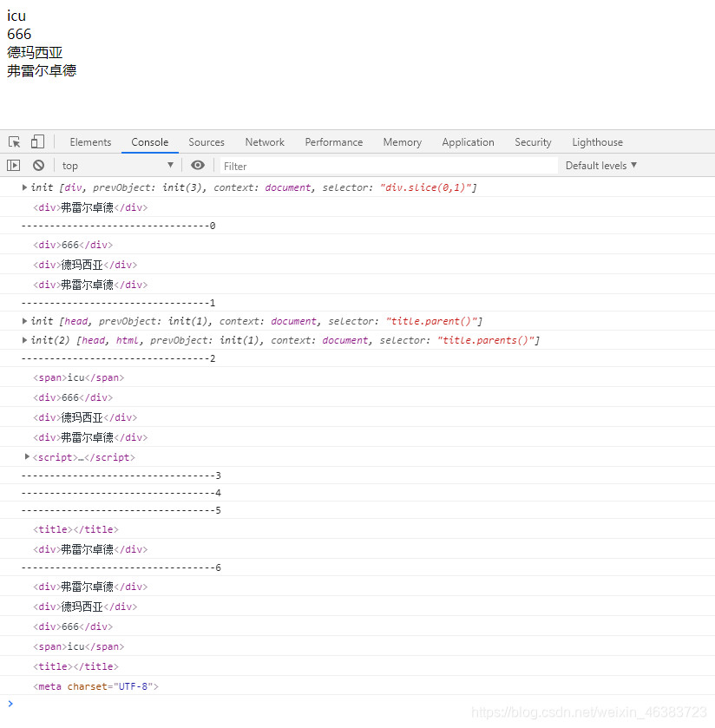Open the top JavaScript context dropdown
The image size is (715, 728).
tap(118, 166)
